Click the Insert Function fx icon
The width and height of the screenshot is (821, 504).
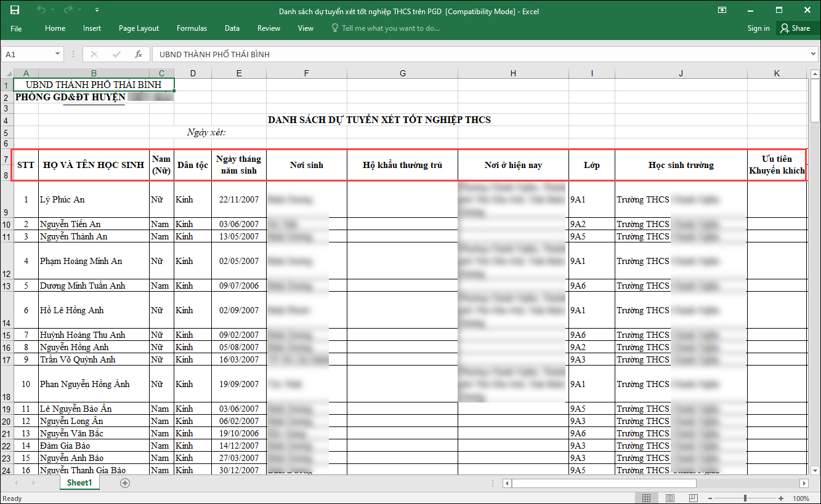coord(139,54)
